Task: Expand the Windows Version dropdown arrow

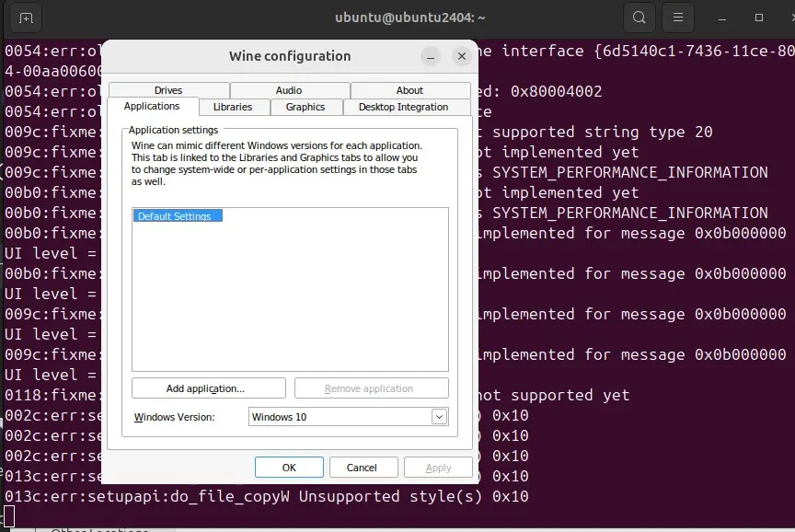Action: [x=439, y=417]
